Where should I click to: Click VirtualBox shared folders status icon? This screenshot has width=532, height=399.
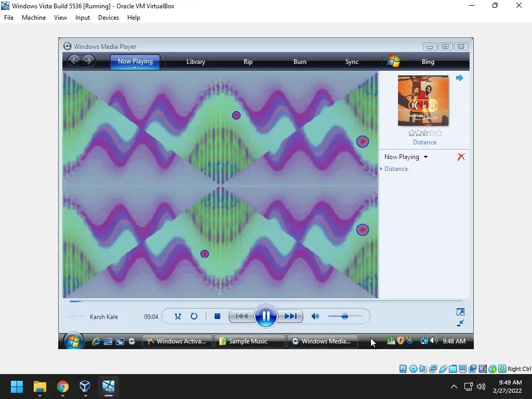453,369
